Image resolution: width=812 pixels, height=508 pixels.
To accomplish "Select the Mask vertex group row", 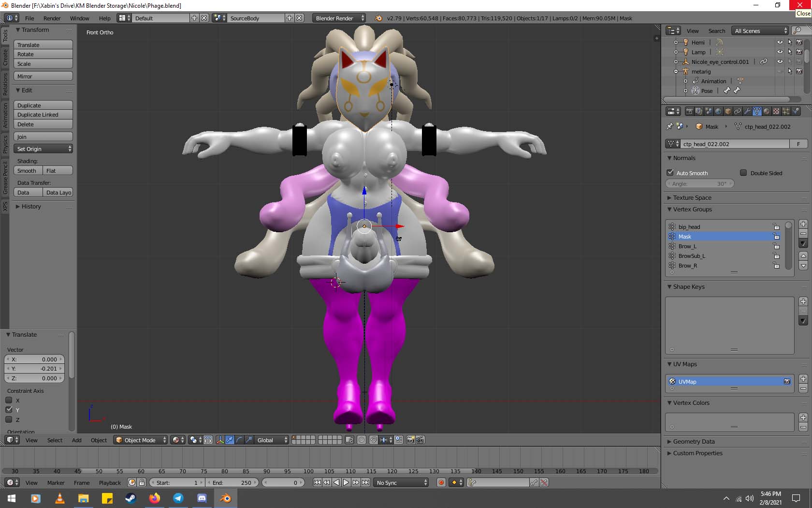I will coord(724,237).
